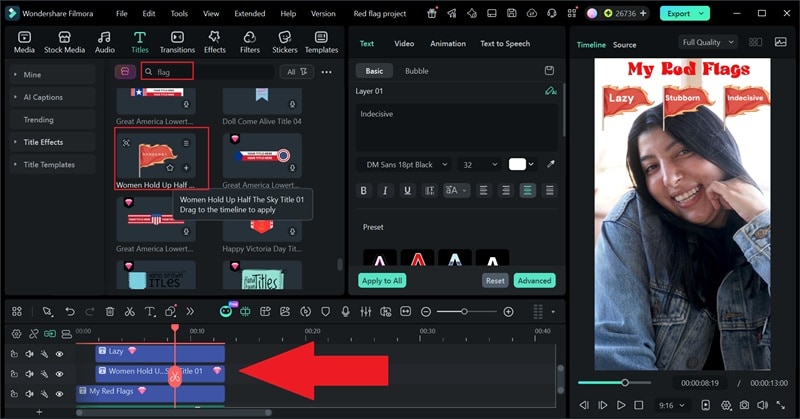Click the Advanced button
Viewport: 800px width, 419px height.
point(534,281)
